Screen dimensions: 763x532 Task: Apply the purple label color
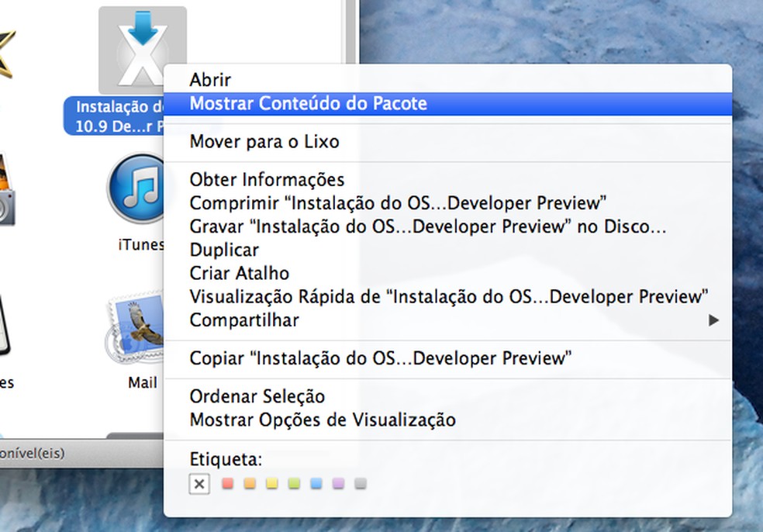(x=338, y=483)
